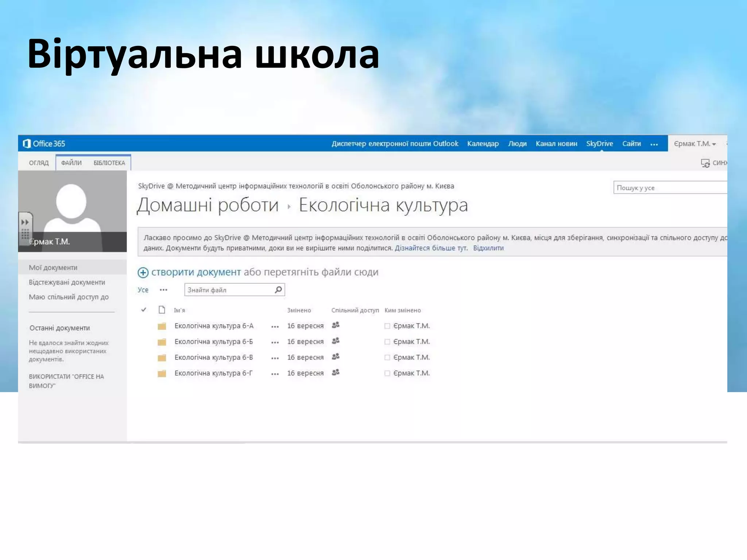
Task: Open ellipsis menu for Екологічна культура 6-Б
Action: coord(275,342)
